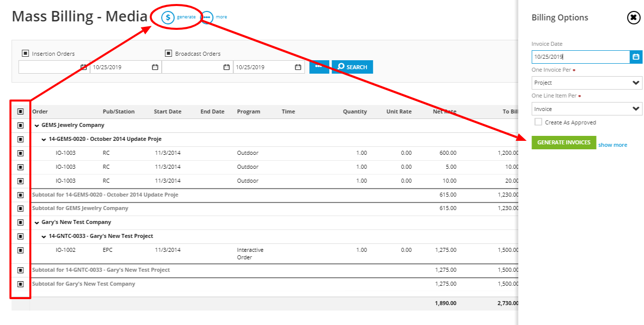Click the Subtotal for GEMS Jewelry Company label
Screen dimensions: 644x325
tap(80, 208)
